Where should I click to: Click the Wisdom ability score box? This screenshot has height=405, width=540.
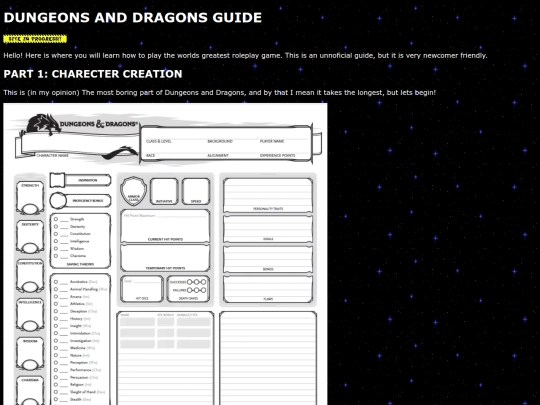click(x=30, y=354)
